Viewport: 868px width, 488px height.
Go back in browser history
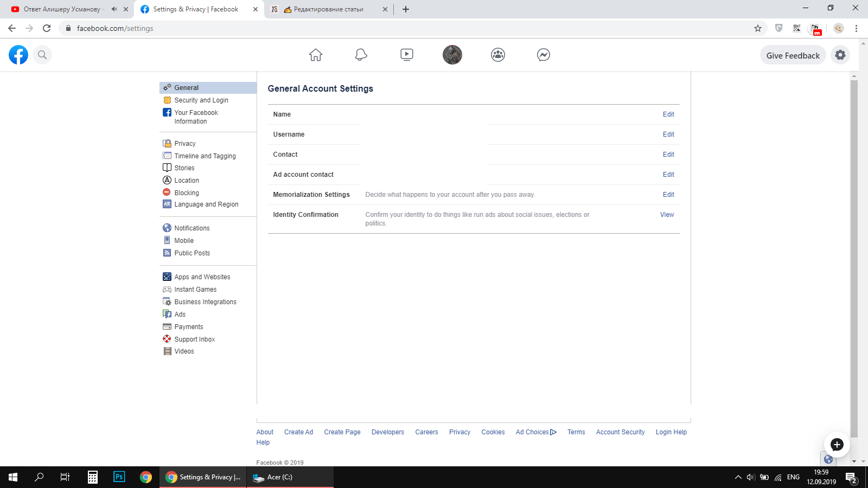(x=12, y=28)
